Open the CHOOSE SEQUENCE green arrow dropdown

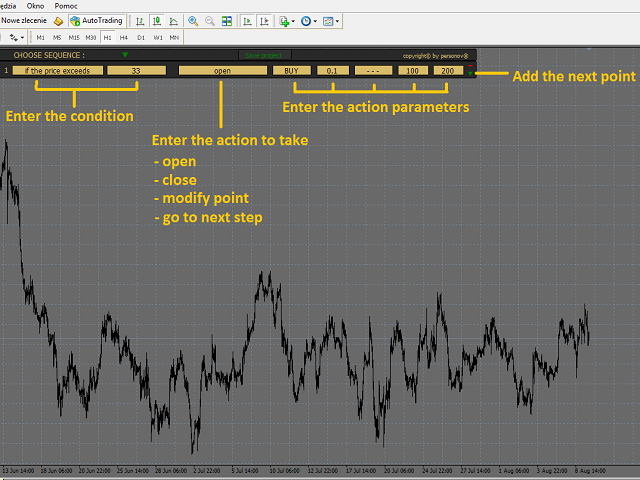coord(125,55)
